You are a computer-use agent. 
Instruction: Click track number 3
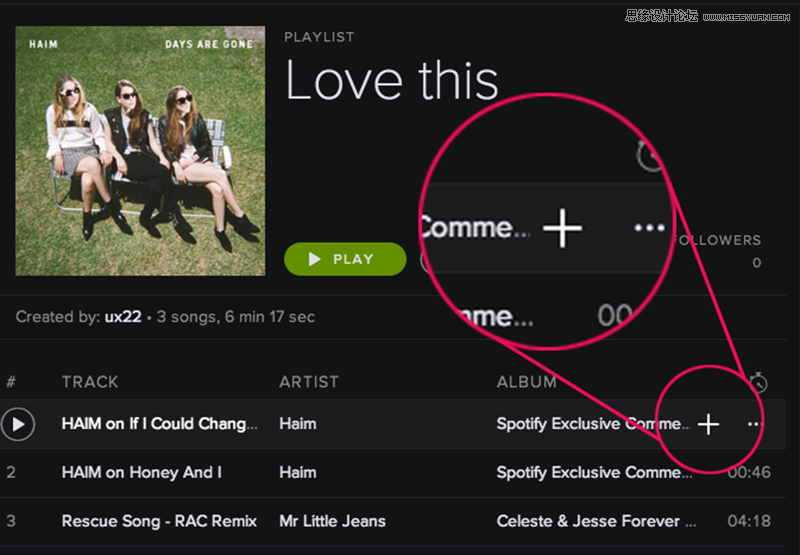[x=11, y=521]
